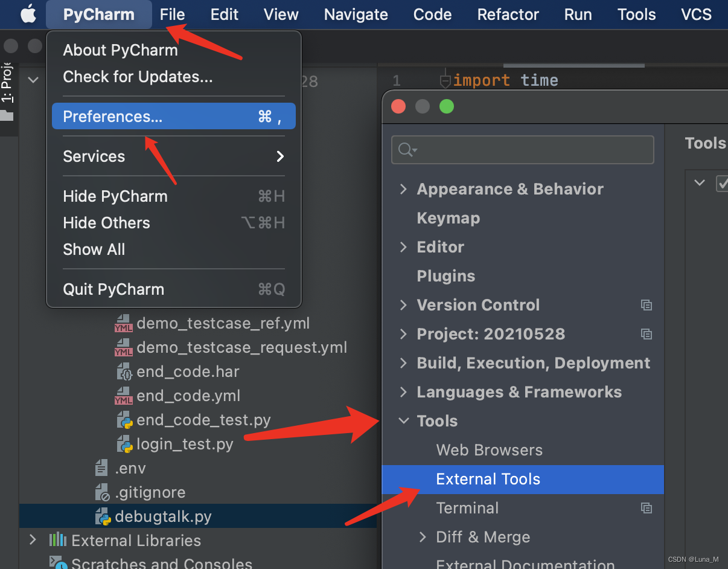Open end_code_test.py file

click(204, 420)
